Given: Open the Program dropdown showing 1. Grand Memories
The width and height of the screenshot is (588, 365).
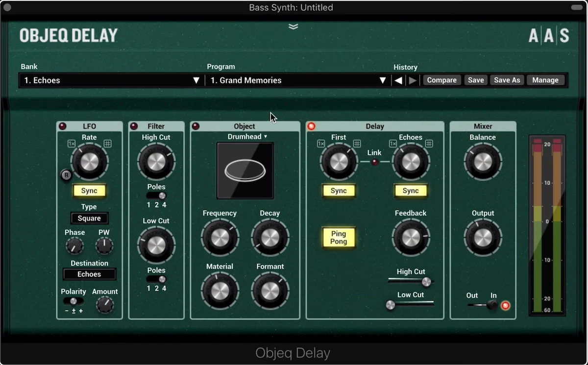Looking at the screenshot, I should click(298, 80).
